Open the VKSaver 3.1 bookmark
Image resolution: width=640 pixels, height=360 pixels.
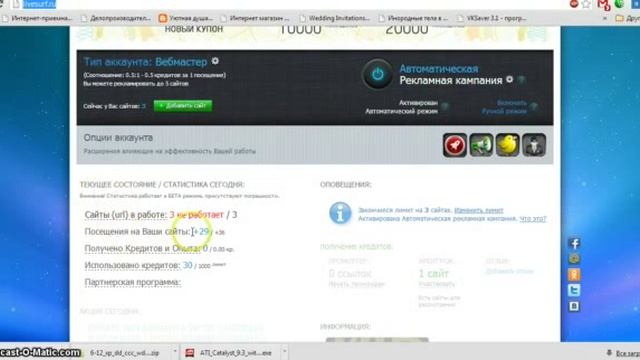pos(492,18)
